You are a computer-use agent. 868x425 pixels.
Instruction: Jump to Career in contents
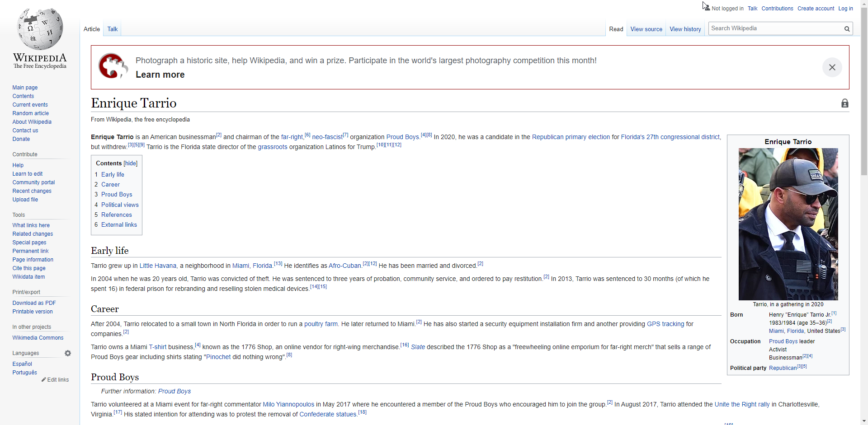click(110, 185)
